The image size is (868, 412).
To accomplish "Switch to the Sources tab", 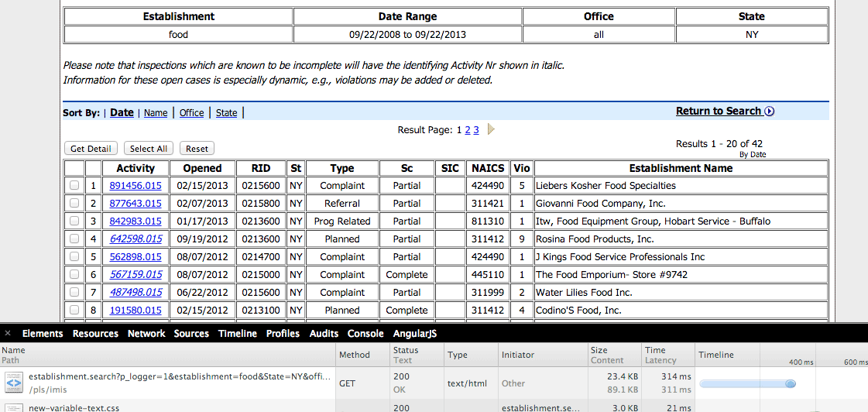I will point(191,333).
